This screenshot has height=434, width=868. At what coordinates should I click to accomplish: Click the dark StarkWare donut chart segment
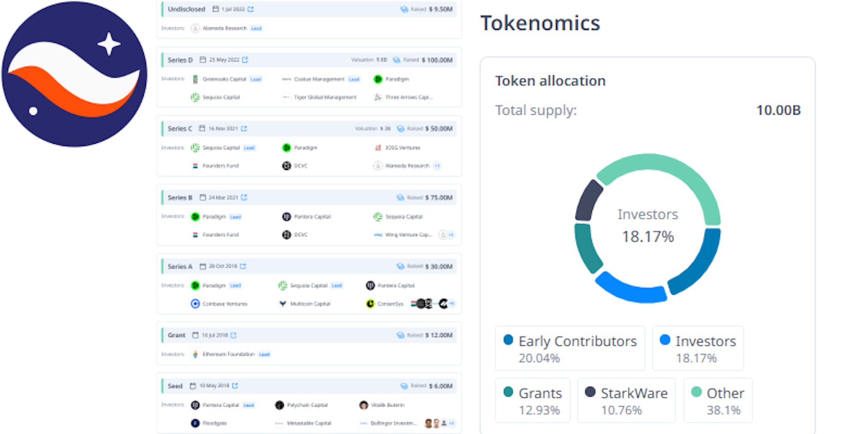coord(589,200)
